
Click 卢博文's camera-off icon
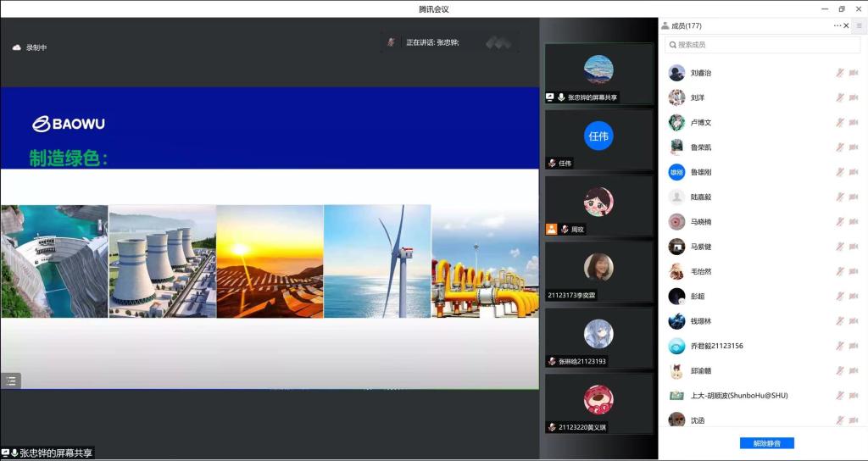[854, 123]
